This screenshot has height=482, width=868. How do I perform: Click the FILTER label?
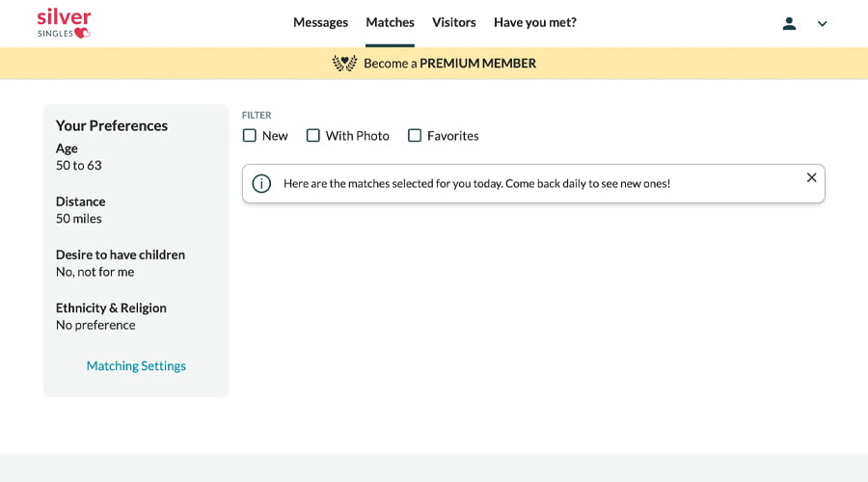pos(257,115)
